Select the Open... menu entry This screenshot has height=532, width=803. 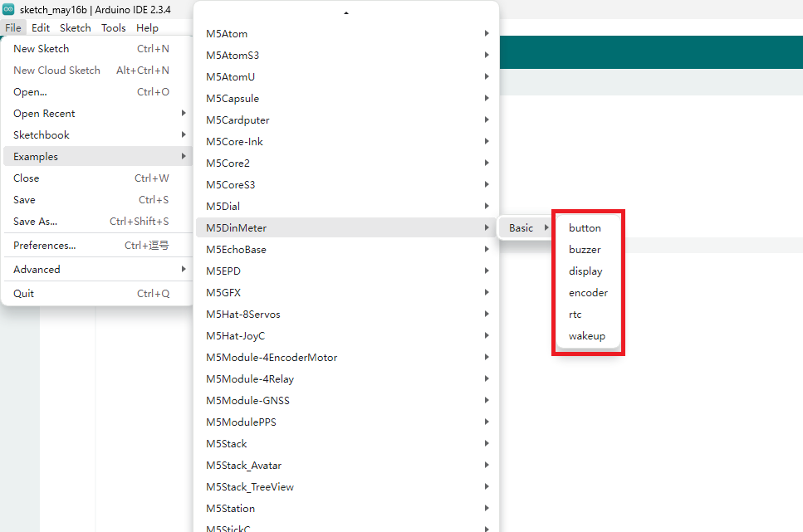(x=97, y=91)
